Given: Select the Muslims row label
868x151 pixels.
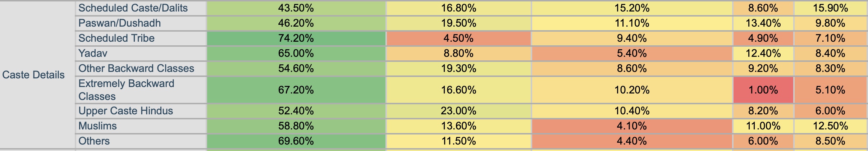Looking at the screenshot, I should coord(98,126).
